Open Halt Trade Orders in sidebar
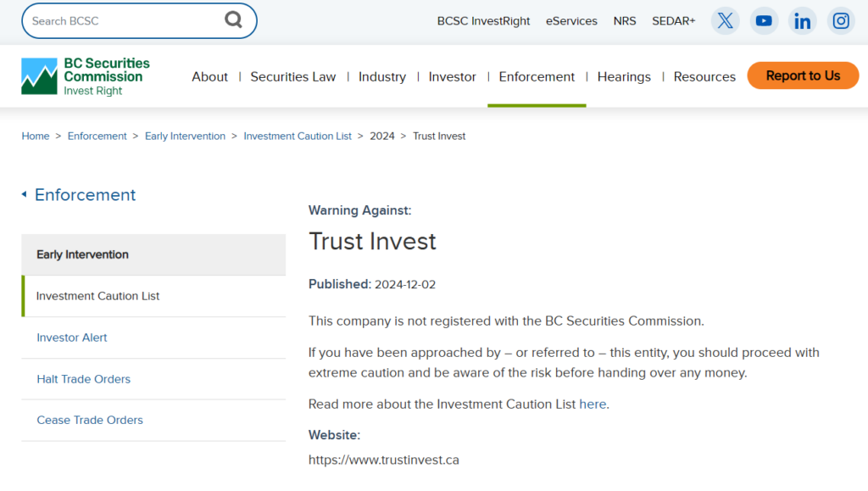This screenshot has width=868, height=491. click(153, 379)
